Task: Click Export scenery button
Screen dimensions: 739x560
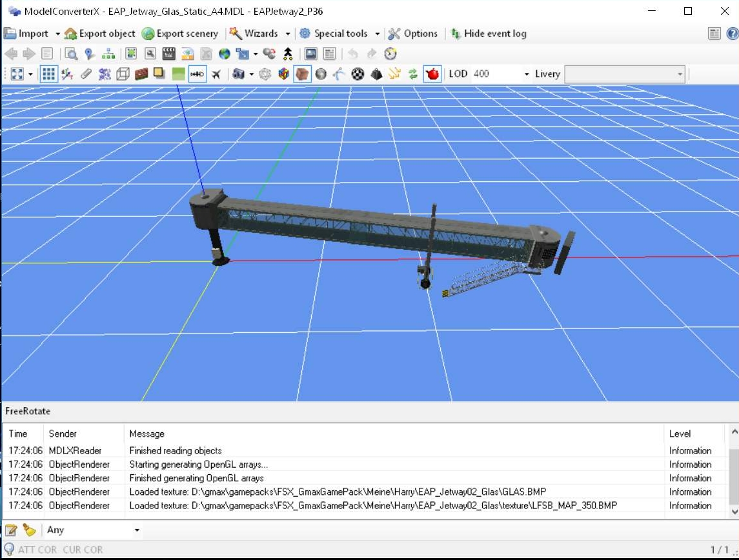Action: click(x=180, y=34)
